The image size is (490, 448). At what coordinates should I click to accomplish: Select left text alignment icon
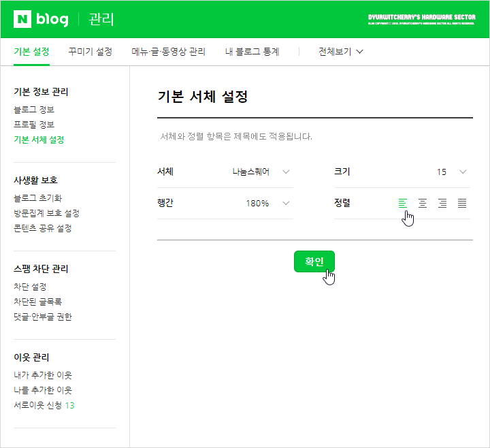pos(402,203)
